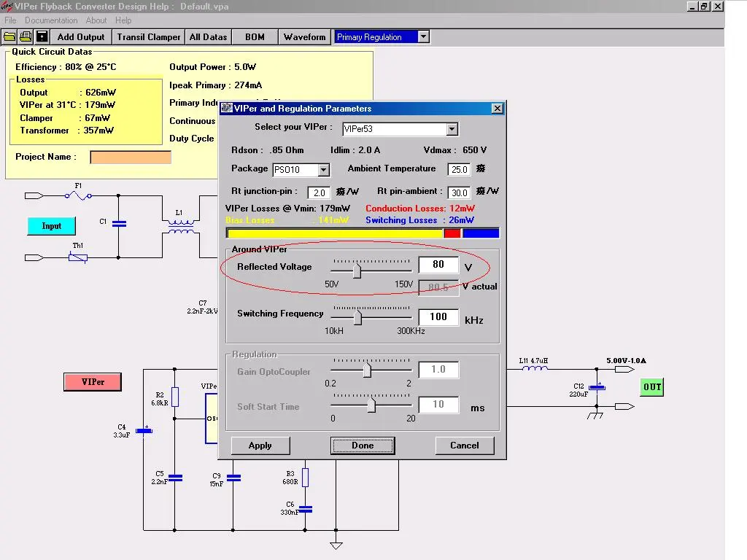Click the Gain OptoCoupler slider handle
The height and width of the screenshot is (560, 747).
(x=367, y=370)
